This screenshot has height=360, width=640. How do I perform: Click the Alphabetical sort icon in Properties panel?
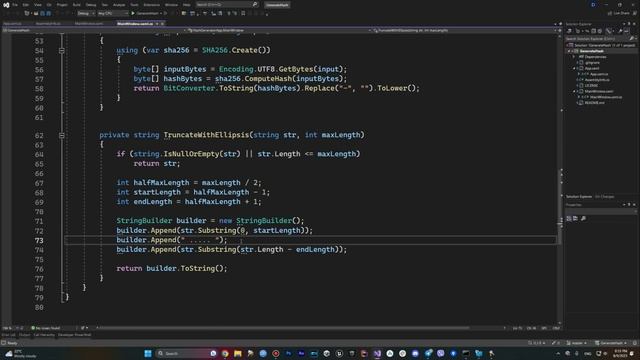576,218
